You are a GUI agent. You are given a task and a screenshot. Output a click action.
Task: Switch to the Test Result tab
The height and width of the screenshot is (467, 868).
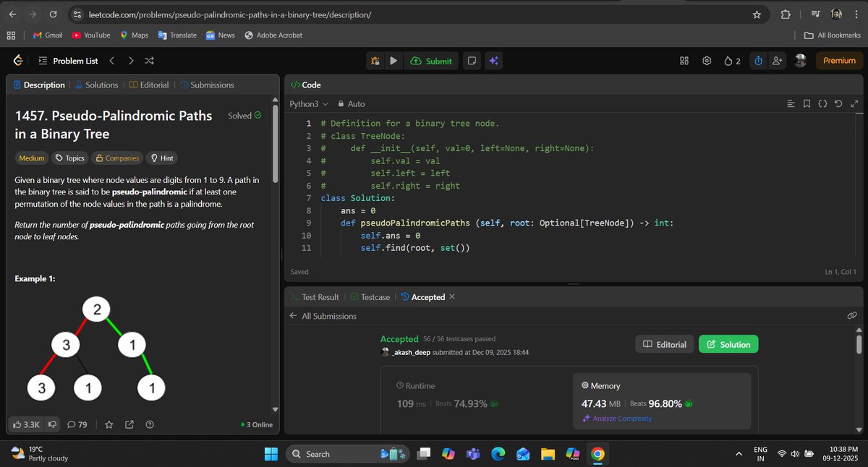[x=314, y=297]
